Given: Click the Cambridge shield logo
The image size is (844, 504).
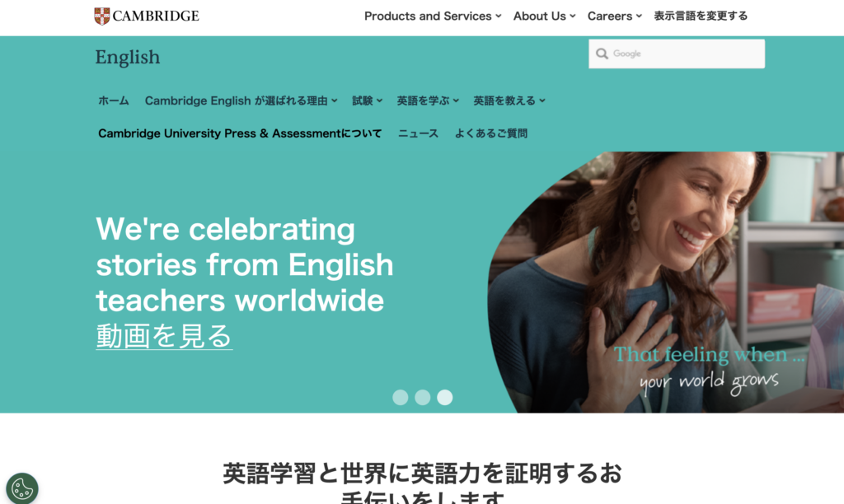Looking at the screenshot, I should click(x=101, y=16).
